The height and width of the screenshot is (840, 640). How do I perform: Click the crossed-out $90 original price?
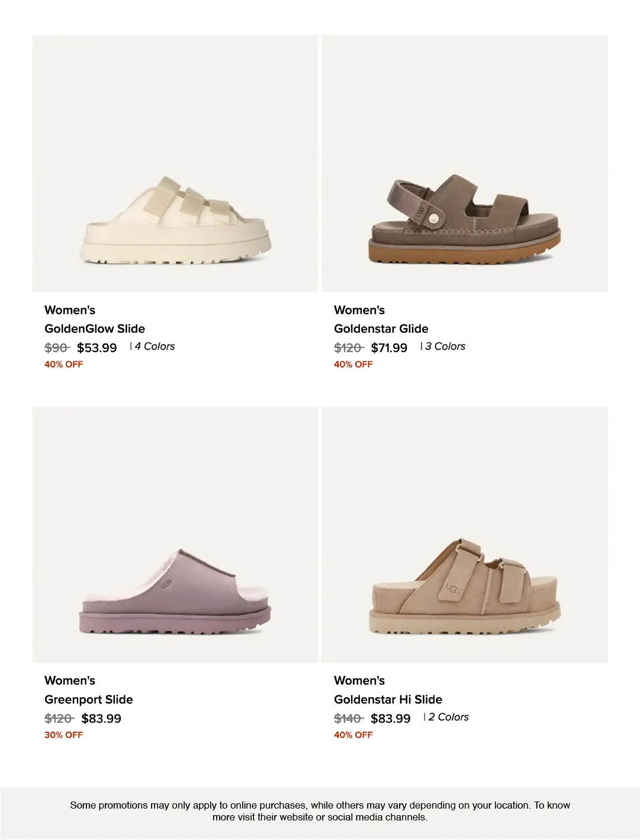[57, 348]
